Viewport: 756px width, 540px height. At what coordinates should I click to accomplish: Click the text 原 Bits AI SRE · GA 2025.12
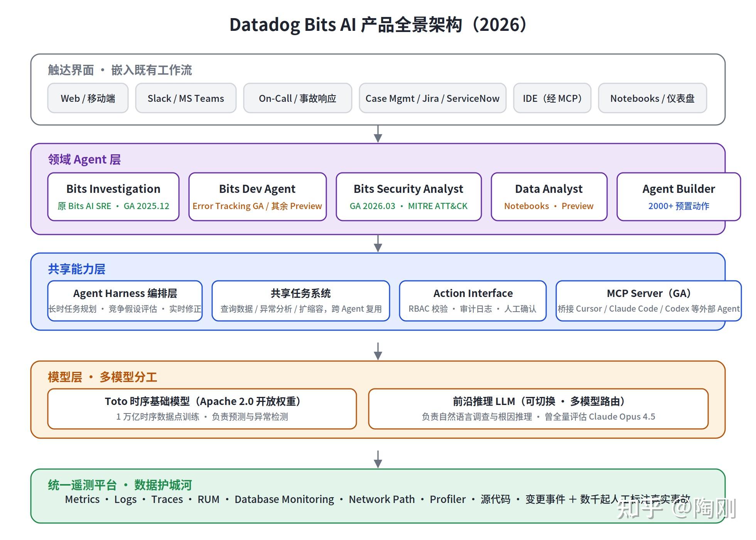113,206
